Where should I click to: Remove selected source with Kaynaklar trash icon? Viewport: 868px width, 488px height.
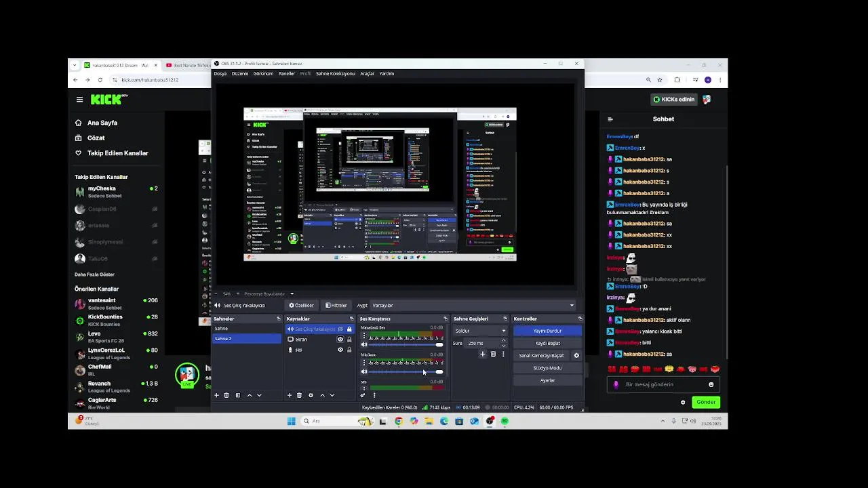tap(299, 395)
